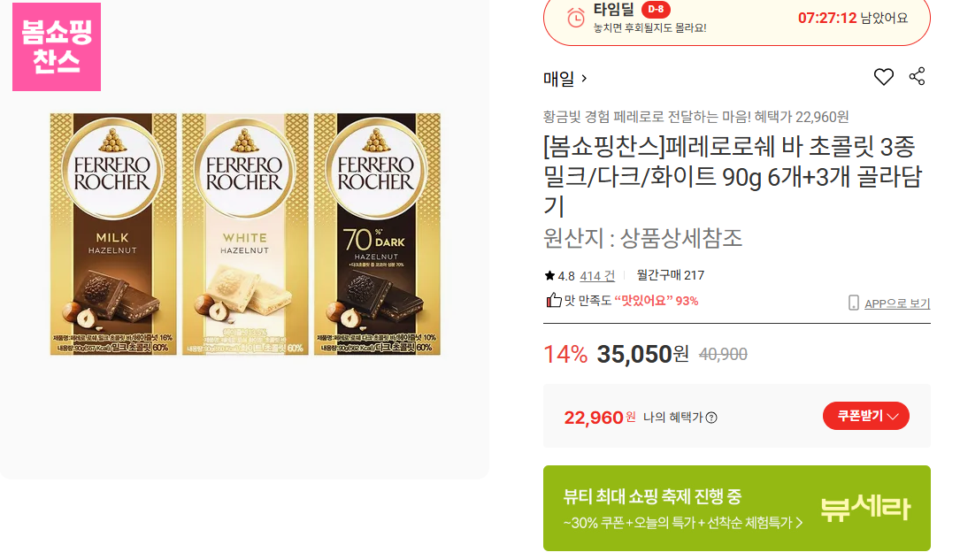
Task: Click the APP으로 보기 link
Action: click(x=897, y=303)
